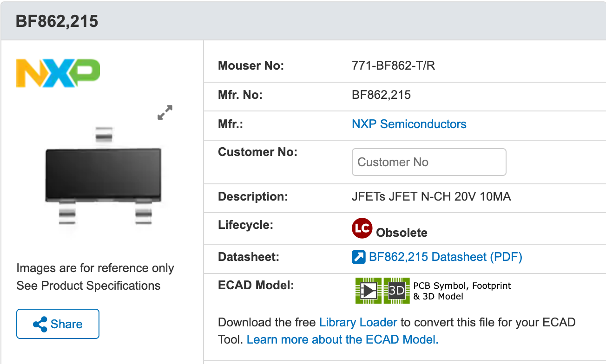Select the Mouser No 771-BF862-T/R value
The image size is (606, 364).
pyautogui.click(x=394, y=66)
